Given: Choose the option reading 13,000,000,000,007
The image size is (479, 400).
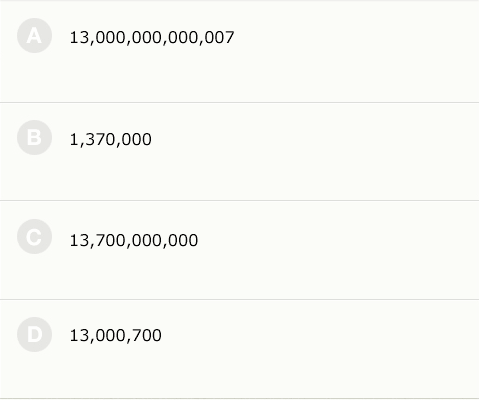Looking at the screenshot, I should [239, 51].
